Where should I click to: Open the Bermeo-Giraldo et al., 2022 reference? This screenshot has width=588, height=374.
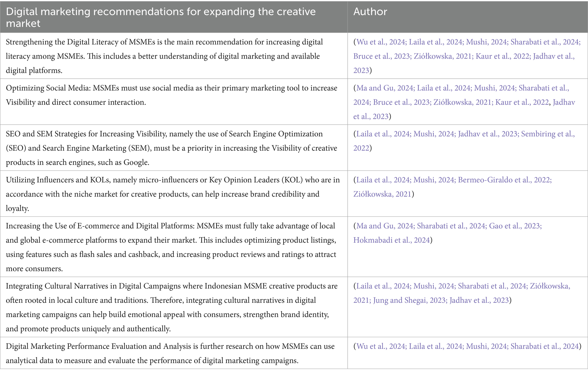(x=505, y=180)
